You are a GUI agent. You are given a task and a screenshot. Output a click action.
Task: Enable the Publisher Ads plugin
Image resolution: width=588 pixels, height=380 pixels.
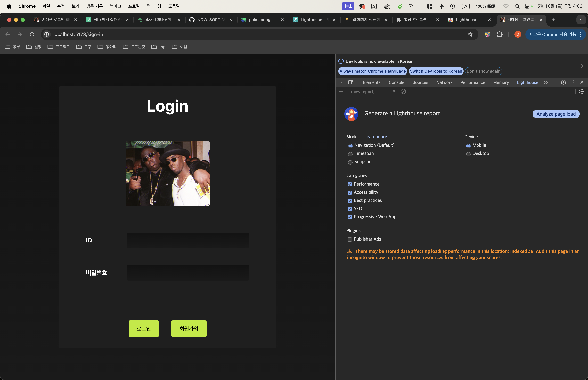tap(350, 239)
